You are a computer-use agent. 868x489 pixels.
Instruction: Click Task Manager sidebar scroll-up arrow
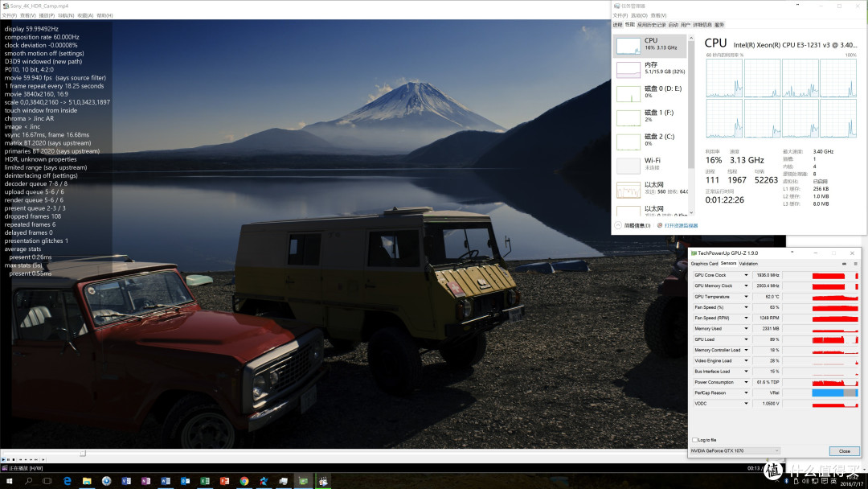[x=691, y=38]
